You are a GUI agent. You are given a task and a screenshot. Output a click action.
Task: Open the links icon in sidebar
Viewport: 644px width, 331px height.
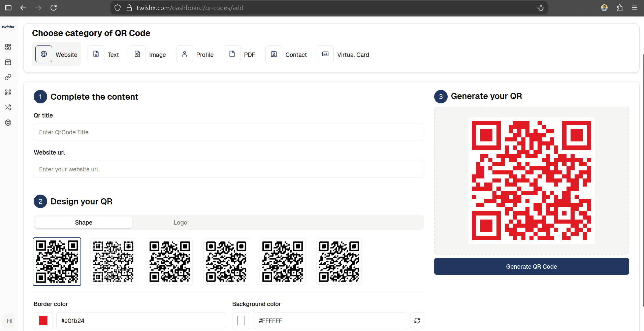tap(8, 77)
